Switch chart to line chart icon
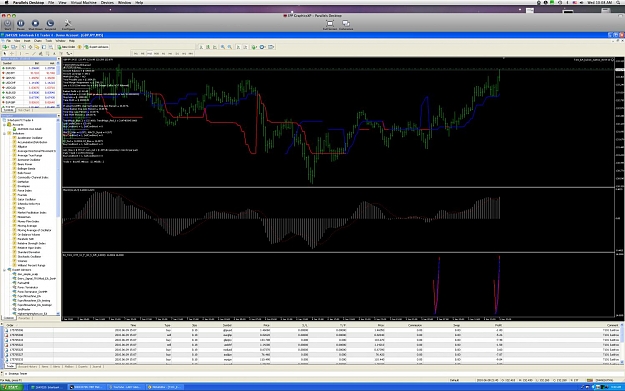This screenshot has width=625, height=391. pos(215,47)
